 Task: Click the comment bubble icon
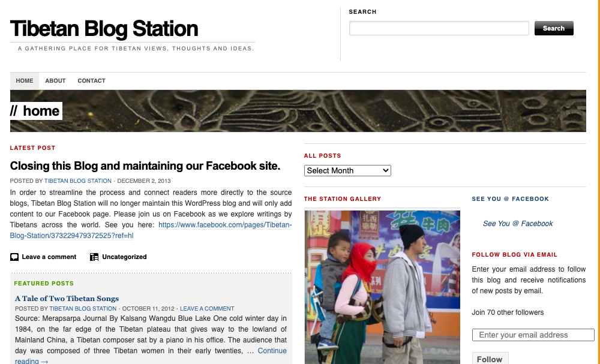point(14,257)
